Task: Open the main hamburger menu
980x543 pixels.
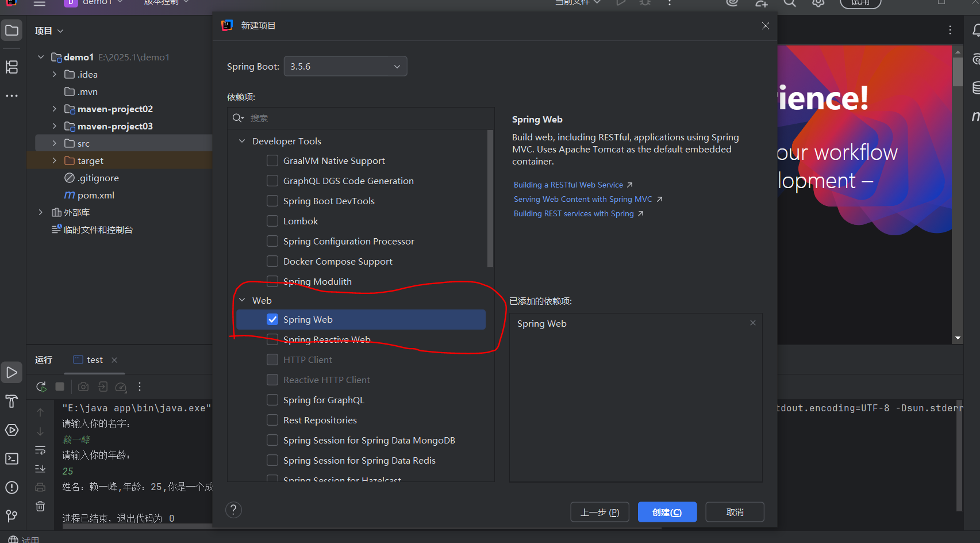Action: (x=39, y=3)
